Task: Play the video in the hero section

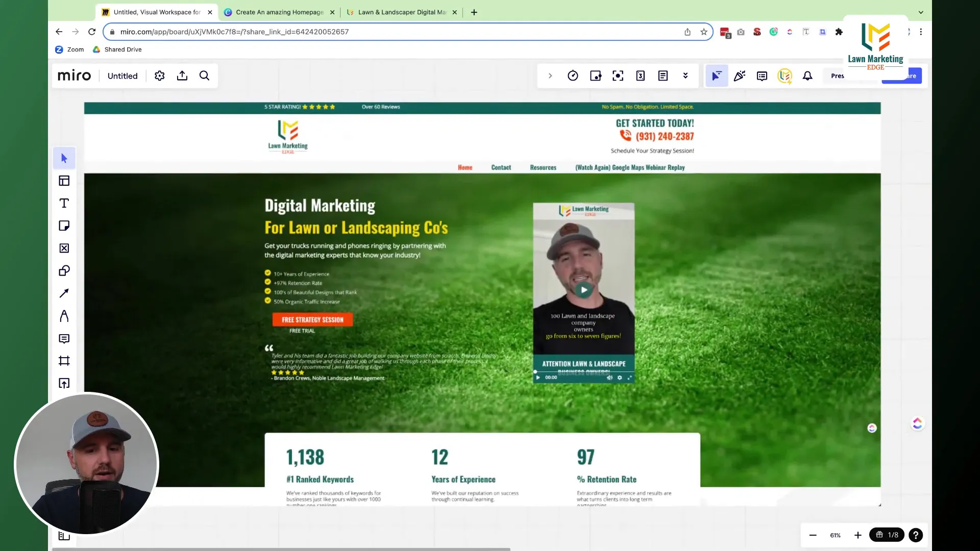Action: [583, 290]
